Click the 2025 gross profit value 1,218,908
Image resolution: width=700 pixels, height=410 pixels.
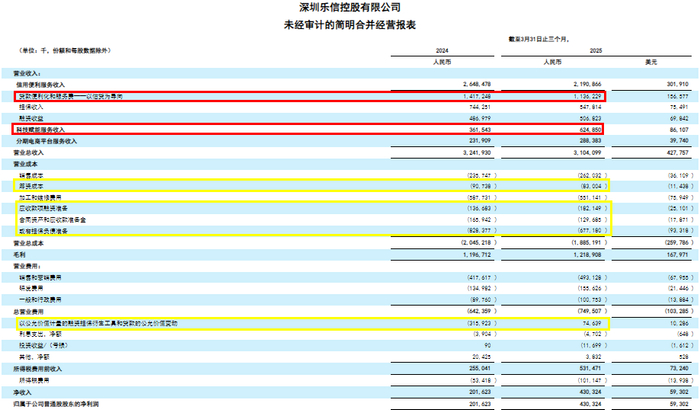pos(588,255)
